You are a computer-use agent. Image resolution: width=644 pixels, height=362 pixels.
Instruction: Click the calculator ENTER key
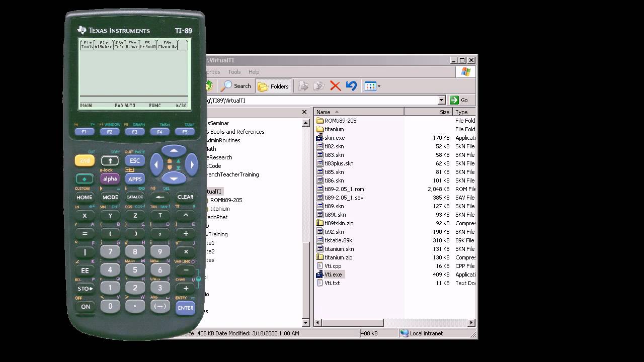tap(186, 308)
